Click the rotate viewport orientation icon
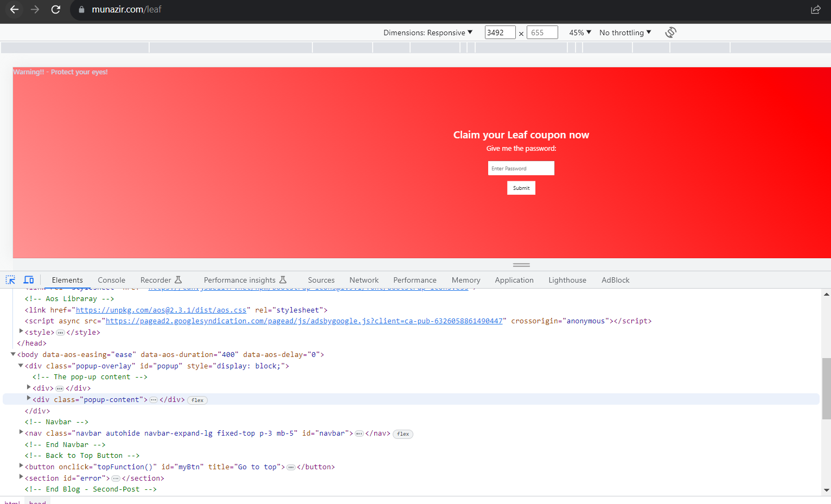This screenshot has height=504, width=831. (x=670, y=33)
